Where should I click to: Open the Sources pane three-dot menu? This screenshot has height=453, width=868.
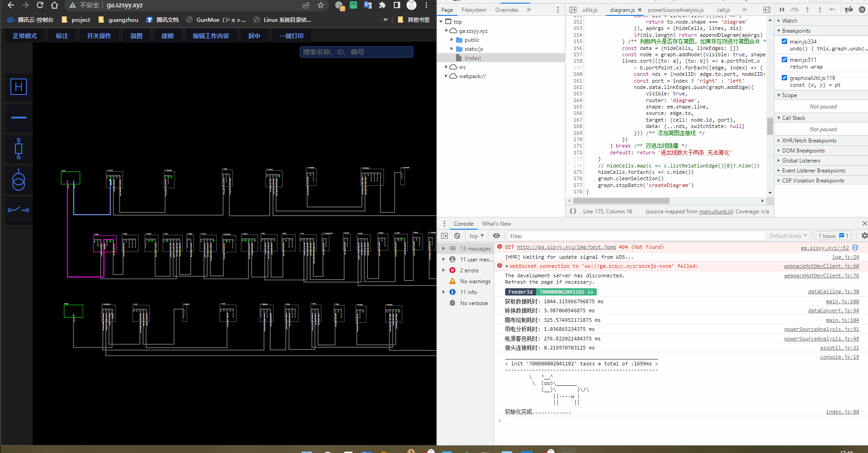point(558,10)
